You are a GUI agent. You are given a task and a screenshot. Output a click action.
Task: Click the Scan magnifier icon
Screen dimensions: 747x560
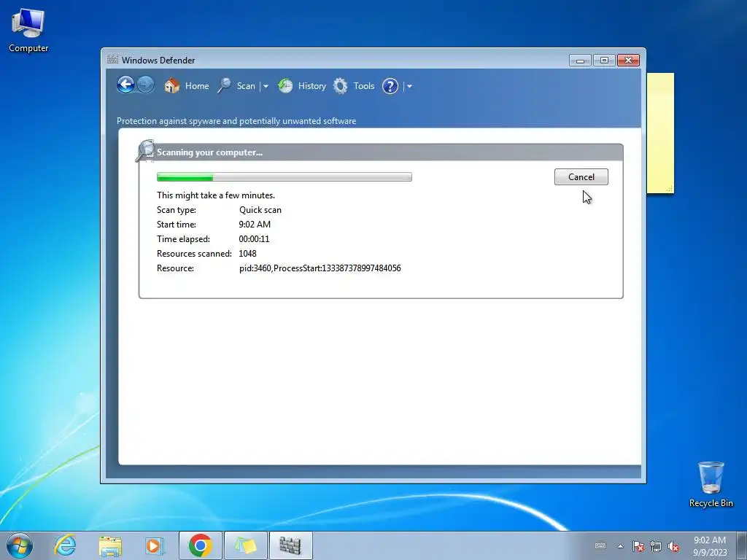(225, 86)
